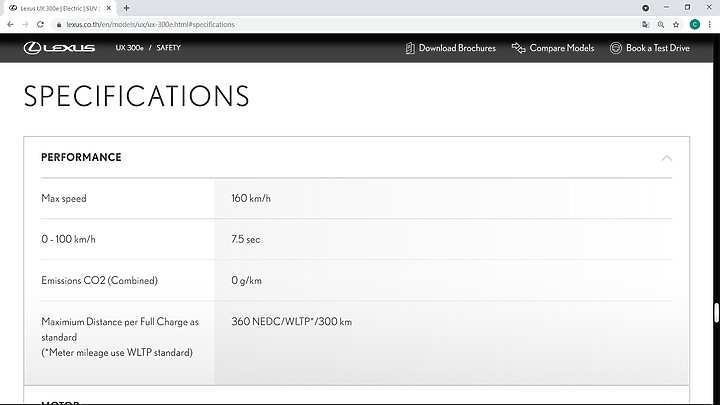Click the Download Brochures document icon
Screen dimensions: 720x405
coord(410,48)
